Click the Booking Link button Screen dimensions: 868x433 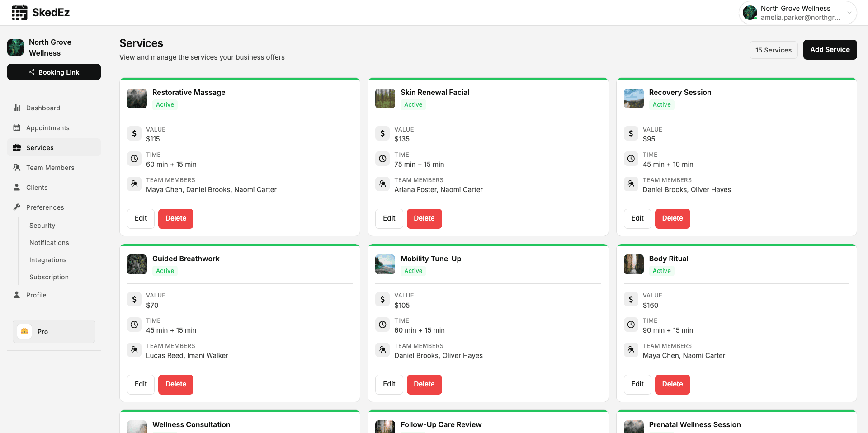point(54,72)
